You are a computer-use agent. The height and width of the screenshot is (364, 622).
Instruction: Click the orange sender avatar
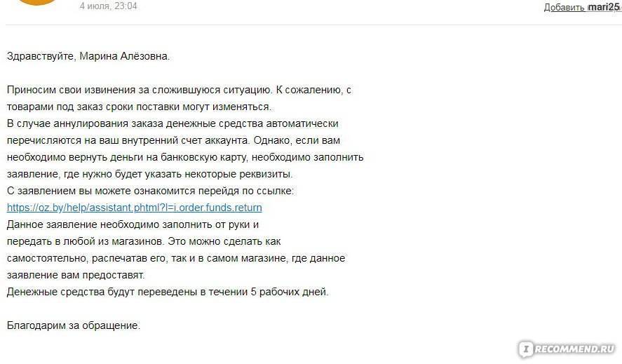(35, 2)
